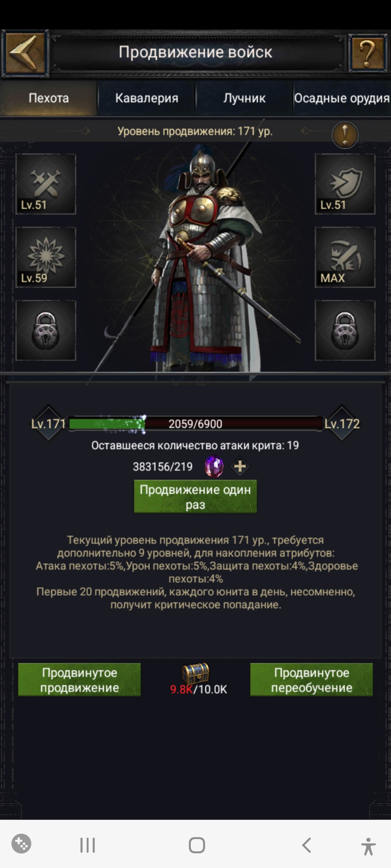Open the question mark help icon
This screenshot has width=391, height=868.
pos(368,53)
